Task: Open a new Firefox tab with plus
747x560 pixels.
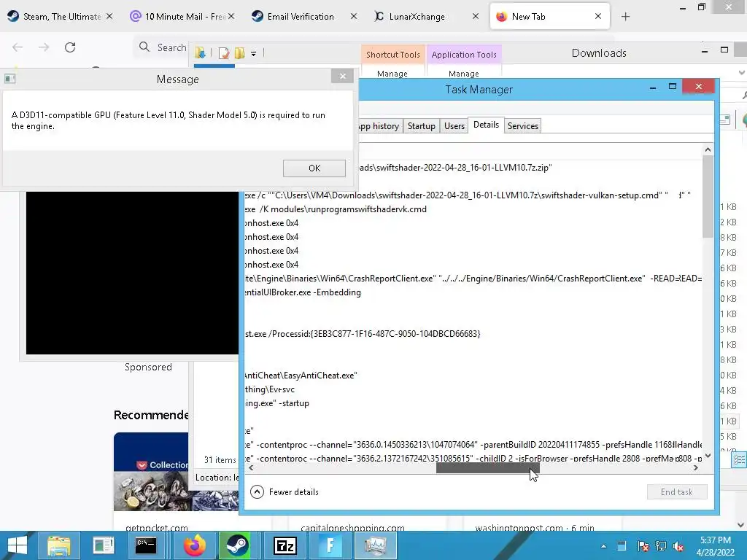Action: point(625,17)
